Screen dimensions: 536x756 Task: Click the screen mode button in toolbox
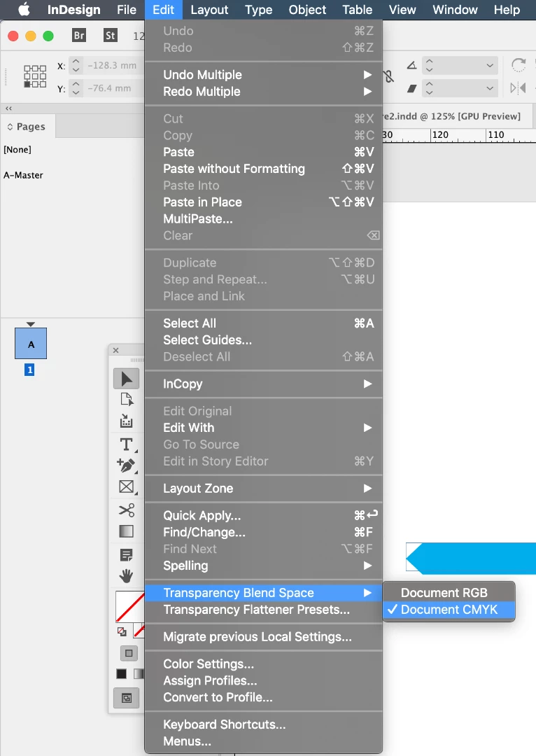126,698
